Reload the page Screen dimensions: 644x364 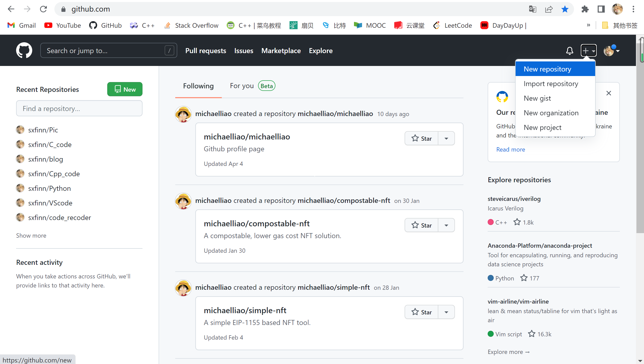[x=43, y=9]
